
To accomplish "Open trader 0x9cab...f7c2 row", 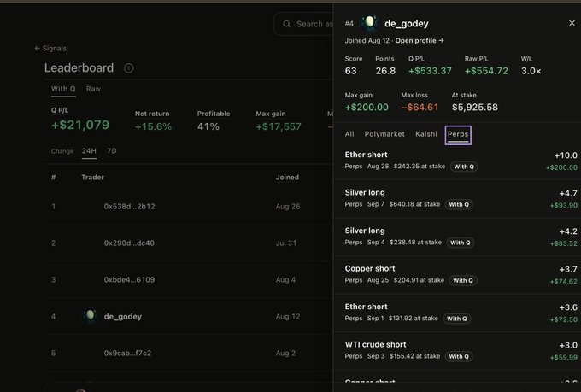I will (x=188, y=353).
